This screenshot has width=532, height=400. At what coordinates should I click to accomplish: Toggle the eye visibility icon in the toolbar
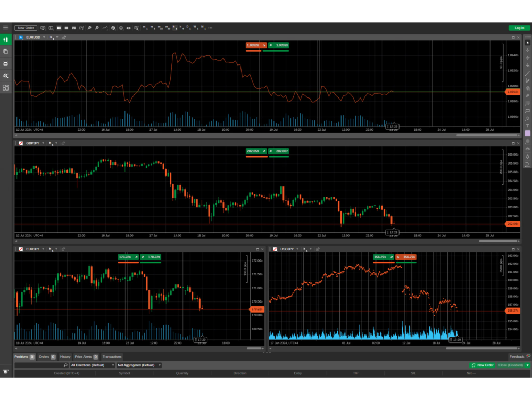(128, 28)
